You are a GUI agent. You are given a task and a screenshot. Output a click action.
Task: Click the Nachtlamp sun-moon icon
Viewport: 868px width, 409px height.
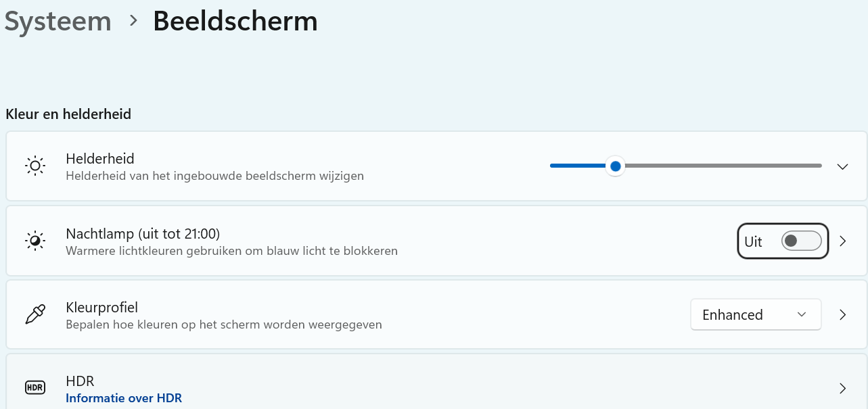coord(35,241)
